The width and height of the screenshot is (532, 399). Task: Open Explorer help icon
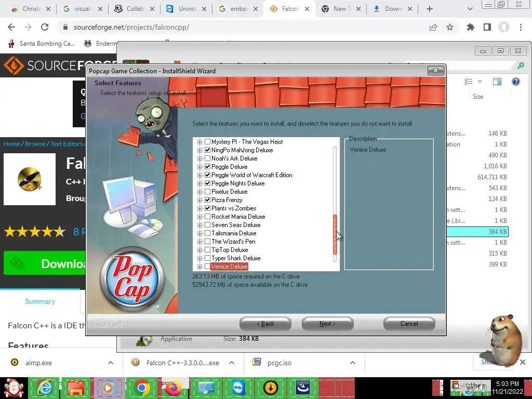click(516, 82)
